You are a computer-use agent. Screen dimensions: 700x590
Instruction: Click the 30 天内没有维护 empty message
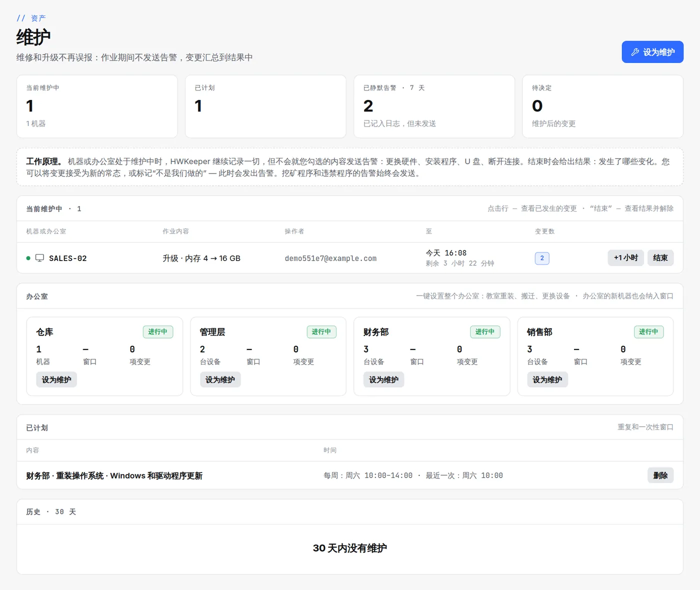pos(350,548)
